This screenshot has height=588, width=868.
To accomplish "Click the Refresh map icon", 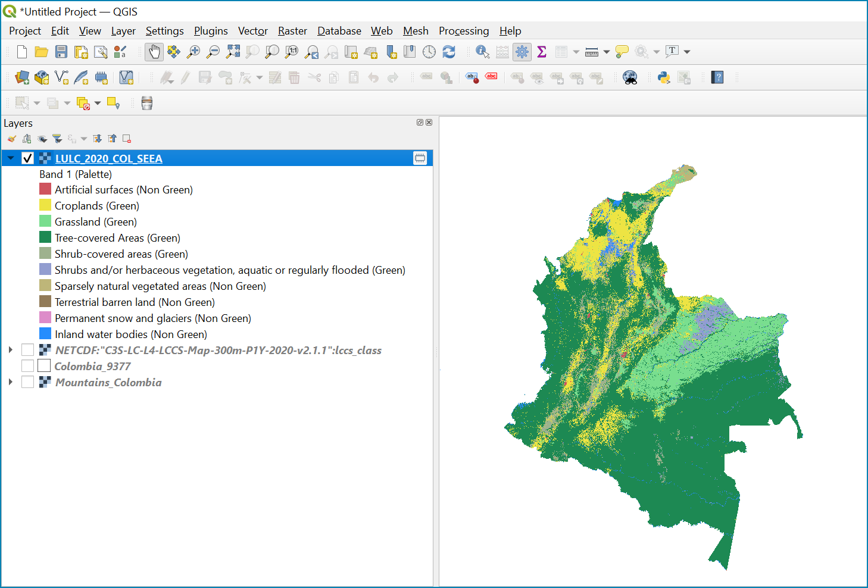I will pyautogui.click(x=449, y=52).
